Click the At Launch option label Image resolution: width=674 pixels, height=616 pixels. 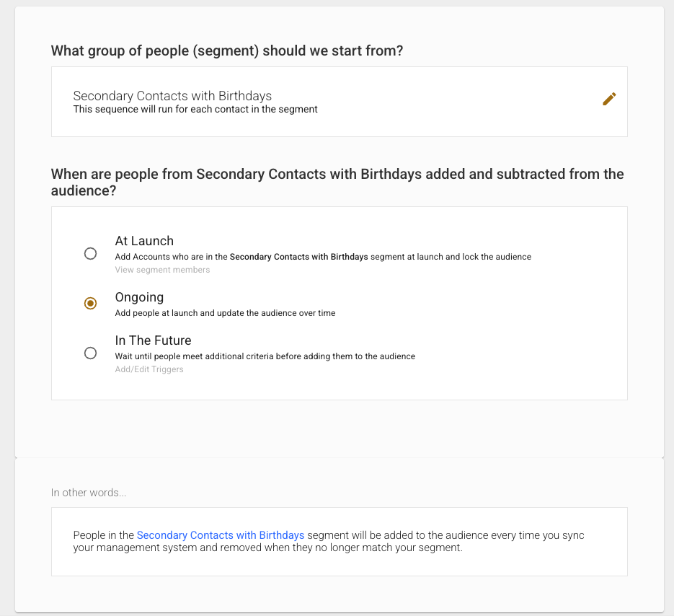[x=144, y=241]
